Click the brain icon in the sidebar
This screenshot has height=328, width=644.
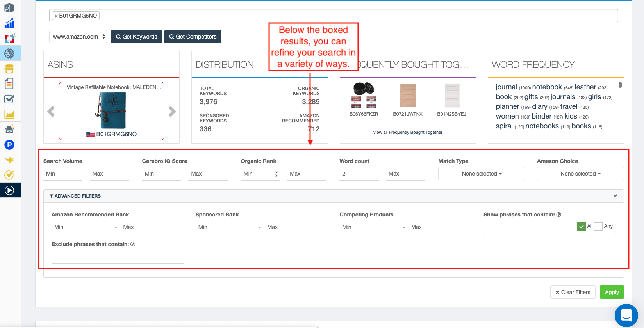(9, 53)
